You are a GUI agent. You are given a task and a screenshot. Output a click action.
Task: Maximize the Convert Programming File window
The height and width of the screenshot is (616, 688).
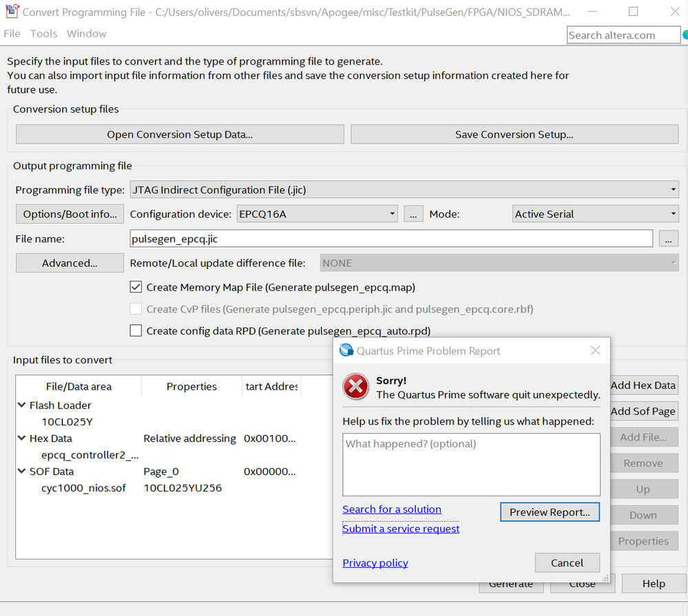click(633, 12)
